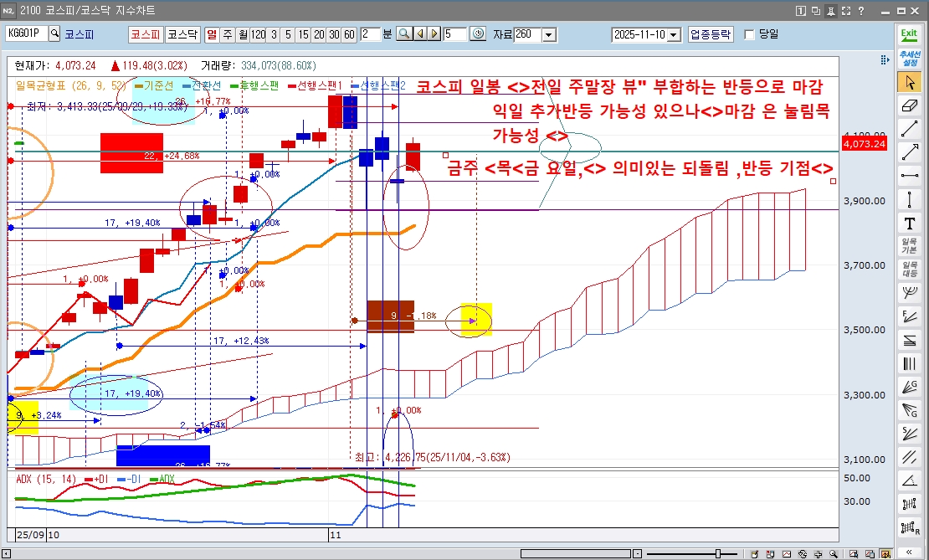929x560 pixels.
Task: Select the horizontal line segment tool
Action: tap(909, 176)
